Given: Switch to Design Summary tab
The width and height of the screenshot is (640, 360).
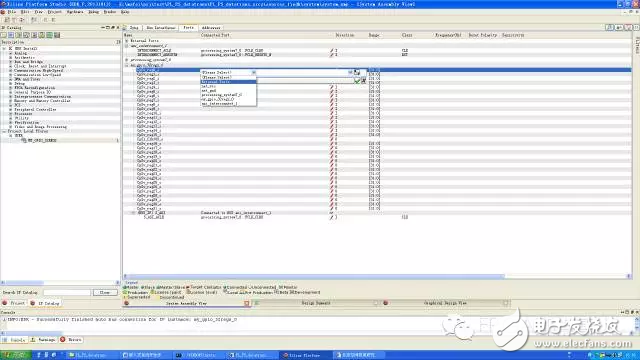Looking at the screenshot, I should [x=316, y=303].
